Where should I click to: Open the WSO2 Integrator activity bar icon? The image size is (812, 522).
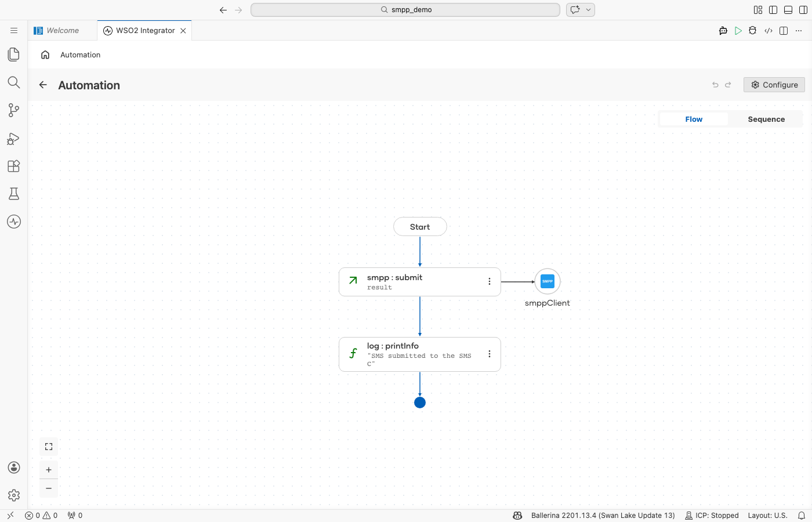coord(14,222)
